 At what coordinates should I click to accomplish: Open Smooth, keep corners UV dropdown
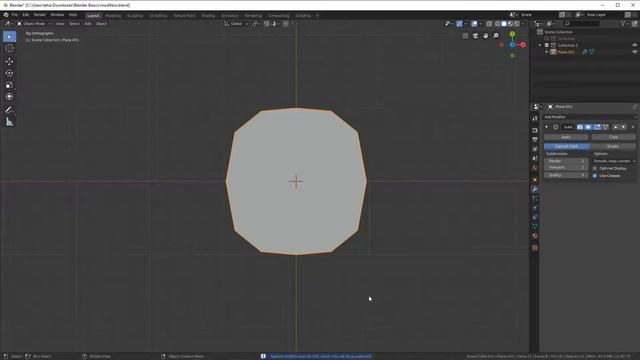pos(614,161)
